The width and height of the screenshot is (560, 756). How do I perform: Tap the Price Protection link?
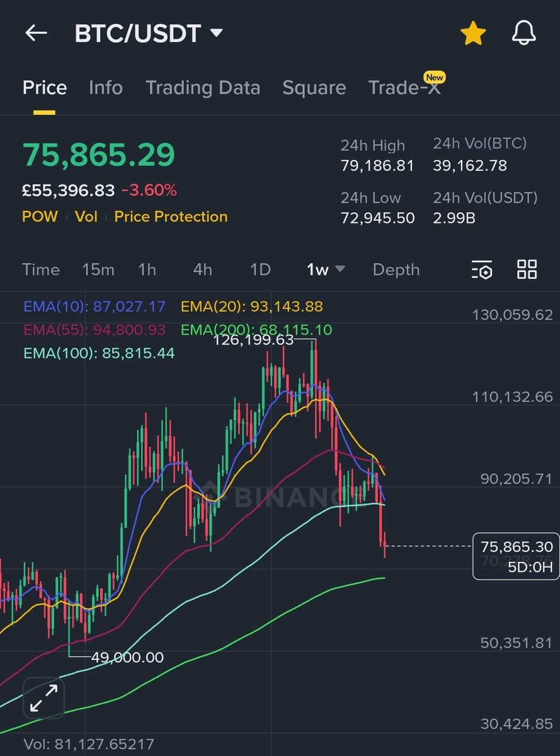click(x=171, y=217)
